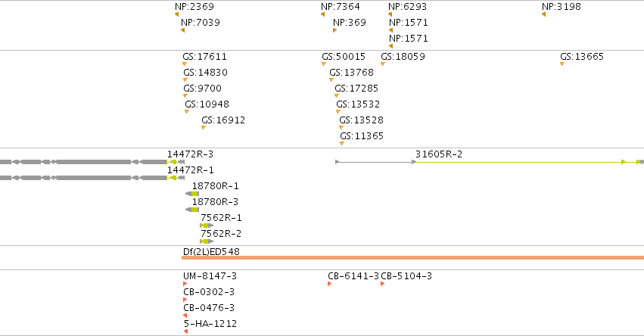Image resolution: width=644 pixels, height=336 pixels.
Task: Click the NP:6293 insertion label
Action: click(407, 7)
